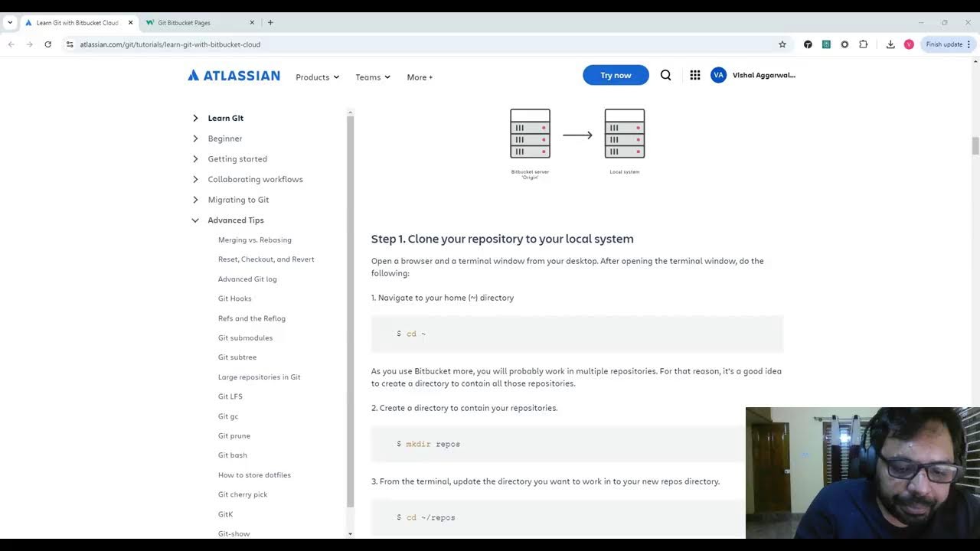Open Git gc article

(228, 416)
